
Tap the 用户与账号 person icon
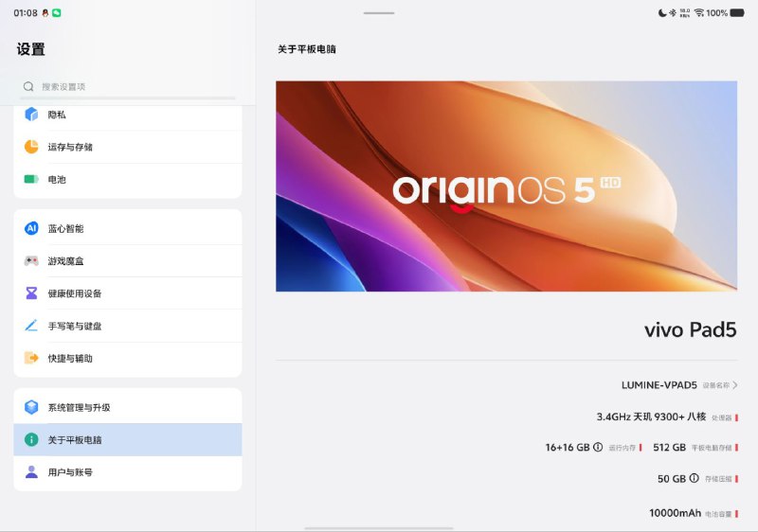31,471
